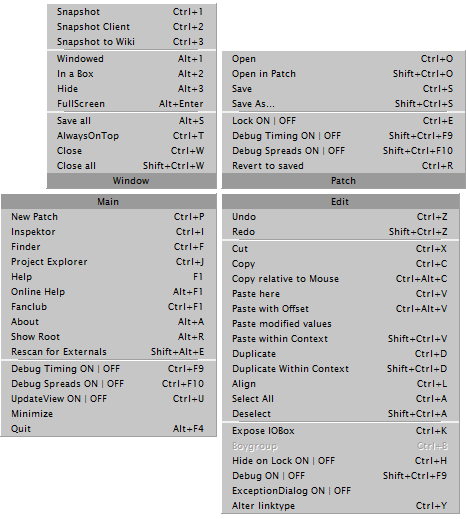
Task: Toggle Hide on Lock ON | OFF
Action: tap(340, 461)
